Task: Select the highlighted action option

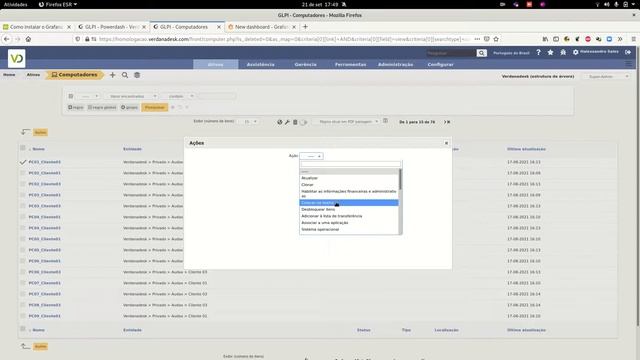Action: point(349,203)
